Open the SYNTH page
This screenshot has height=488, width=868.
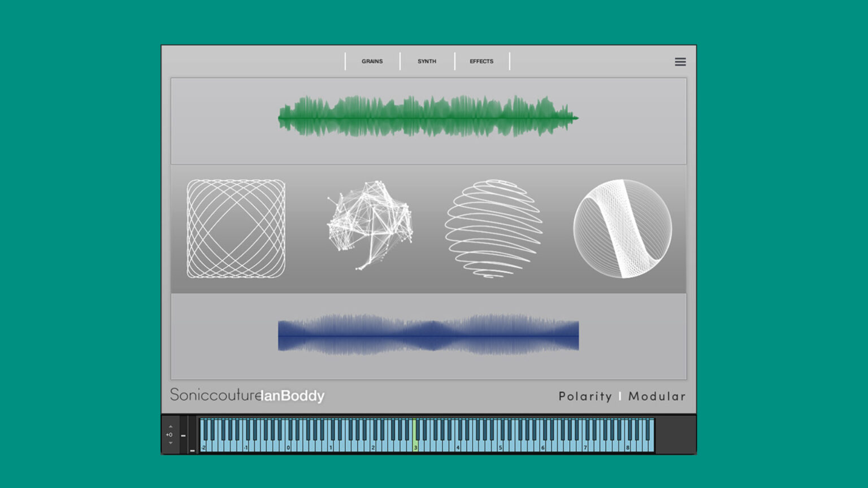click(x=427, y=61)
